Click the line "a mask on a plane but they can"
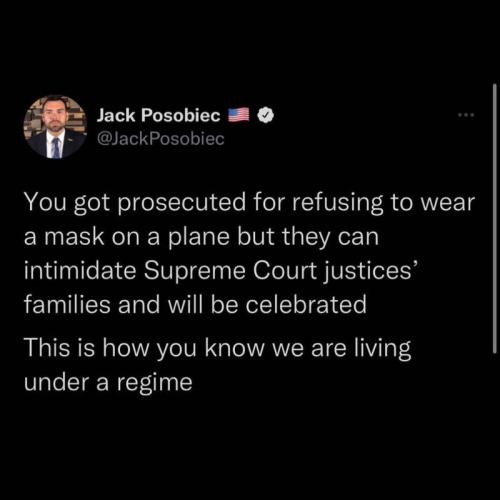500x500 pixels. 201,237
